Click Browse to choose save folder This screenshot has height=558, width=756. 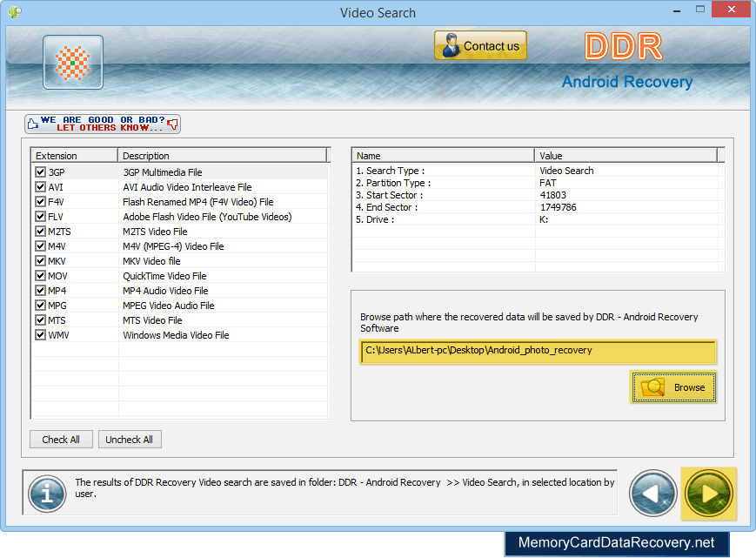click(x=673, y=387)
